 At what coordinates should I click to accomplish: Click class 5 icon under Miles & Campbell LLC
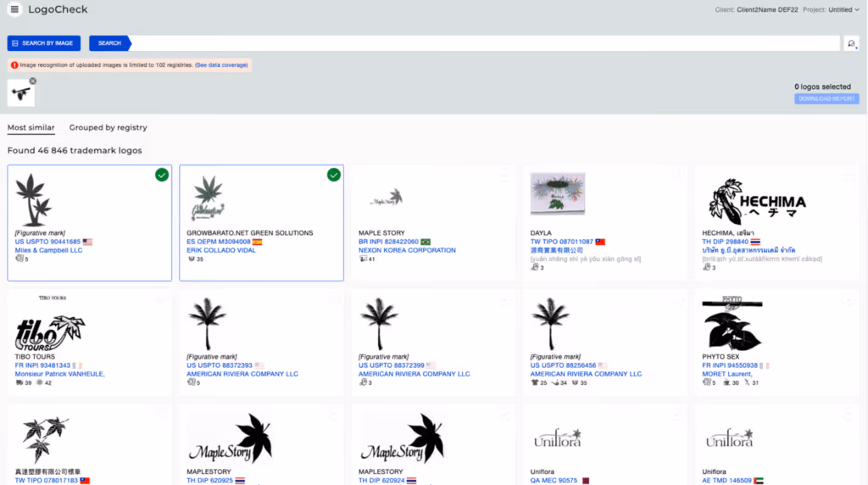20,259
